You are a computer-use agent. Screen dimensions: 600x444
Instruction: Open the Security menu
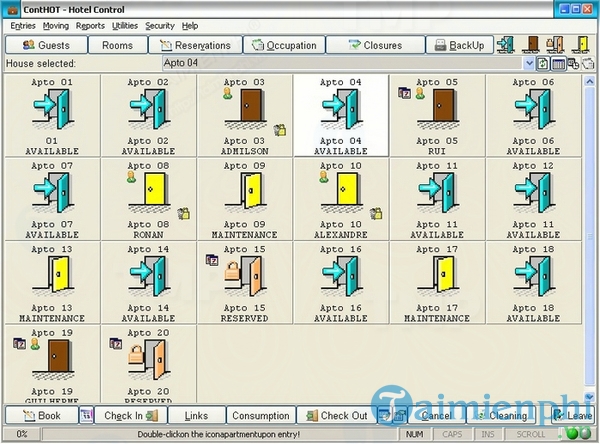tap(160, 26)
